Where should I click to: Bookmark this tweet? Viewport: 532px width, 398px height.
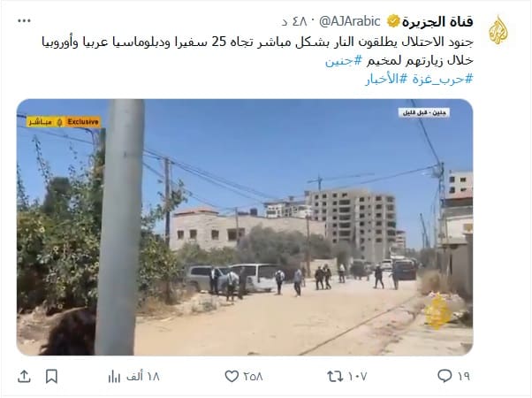[51, 376]
